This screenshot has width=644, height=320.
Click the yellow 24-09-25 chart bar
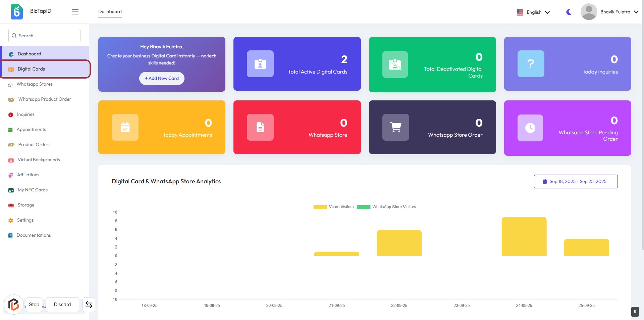pos(524,236)
